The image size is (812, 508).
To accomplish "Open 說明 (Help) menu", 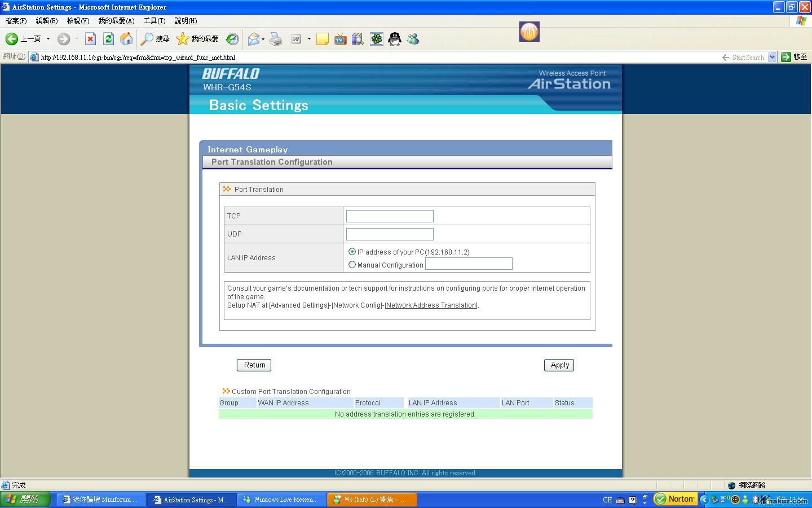I will click(x=186, y=21).
